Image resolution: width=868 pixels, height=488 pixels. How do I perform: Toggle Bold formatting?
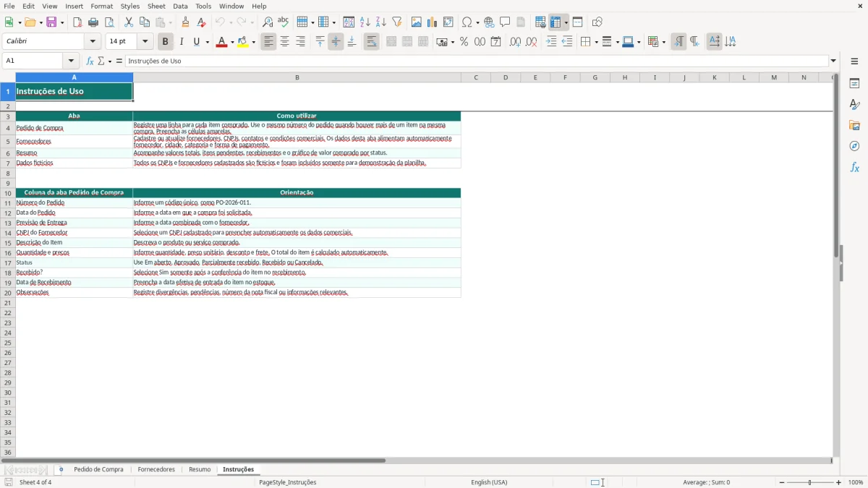click(x=165, y=42)
